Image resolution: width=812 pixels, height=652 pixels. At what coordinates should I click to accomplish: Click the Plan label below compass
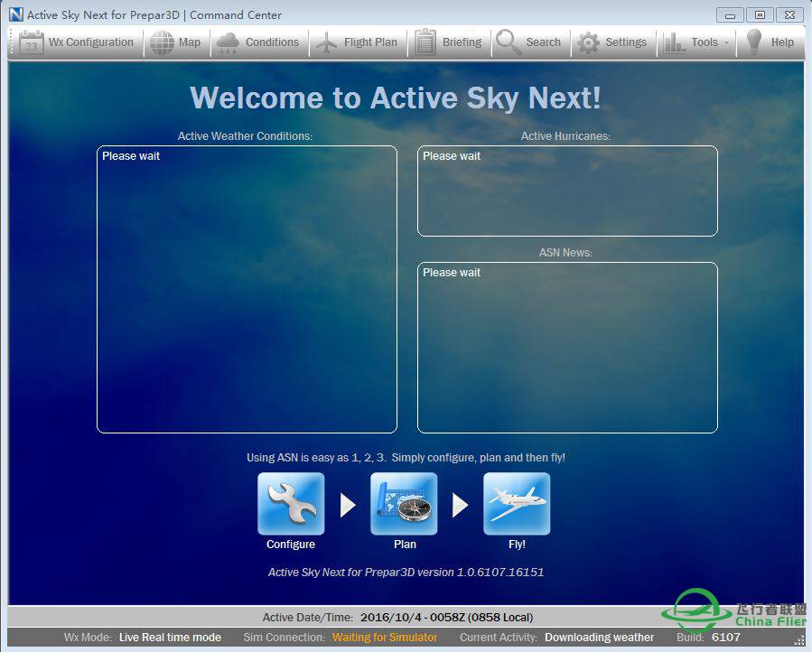tap(405, 545)
